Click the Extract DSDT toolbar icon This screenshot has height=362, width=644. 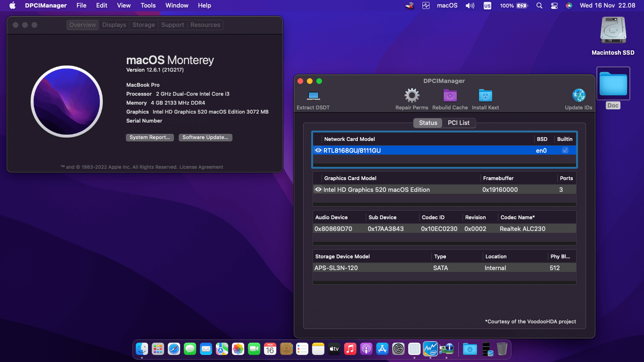(313, 96)
